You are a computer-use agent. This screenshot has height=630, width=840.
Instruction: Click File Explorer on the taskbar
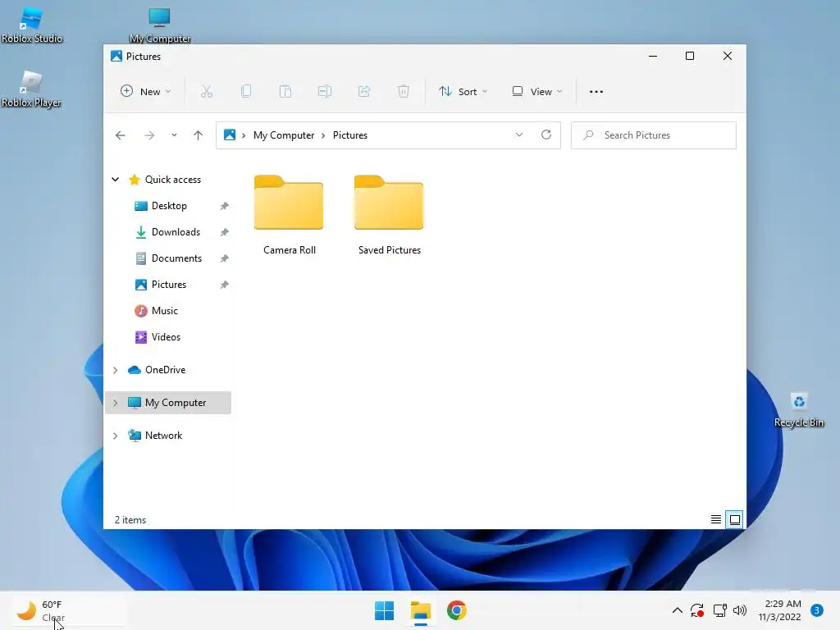421,610
